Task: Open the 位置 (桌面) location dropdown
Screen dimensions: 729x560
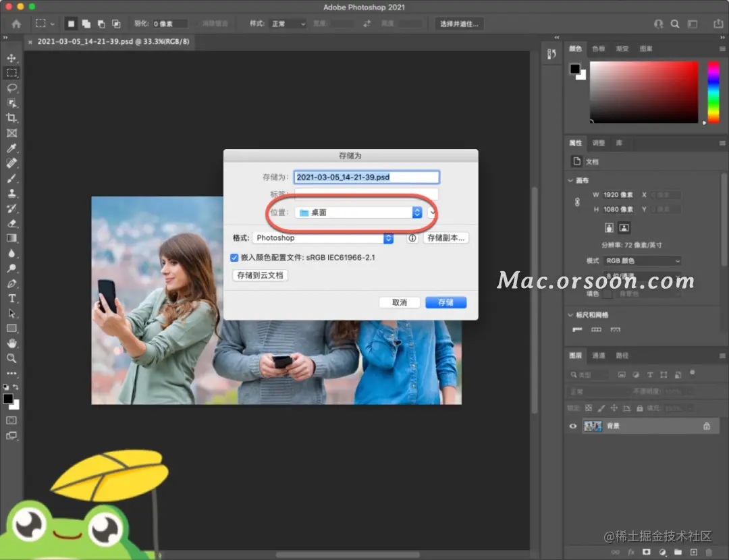Action: 358,213
